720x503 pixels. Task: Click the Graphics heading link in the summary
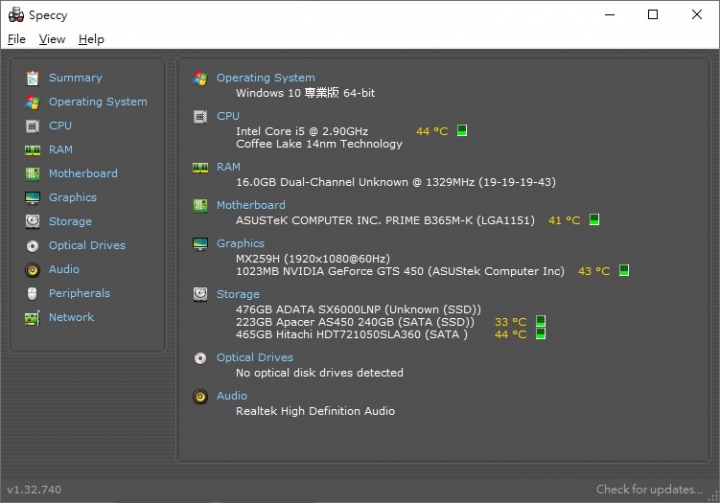click(x=241, y=243)
